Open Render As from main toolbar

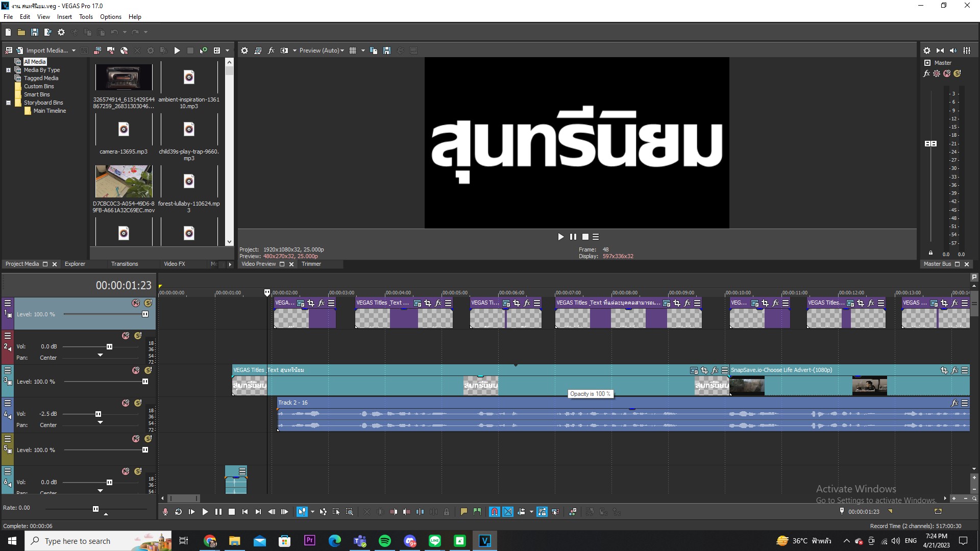(x=48, y=32)
